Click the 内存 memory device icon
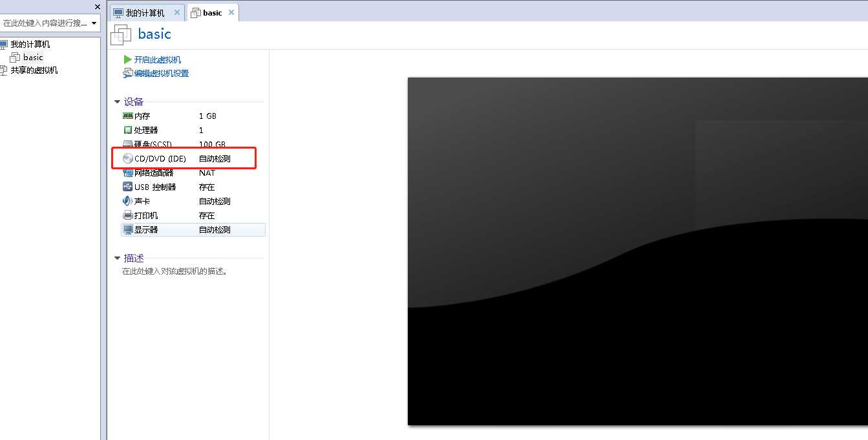The image size is (868, 440). [x=127, y=116]
